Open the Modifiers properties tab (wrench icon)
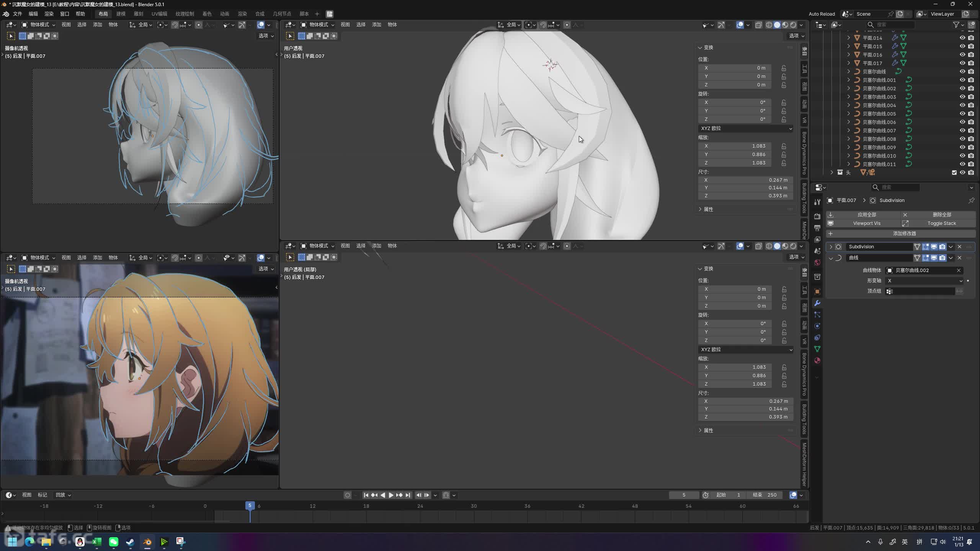980x551 pixels. coord(817,303)
